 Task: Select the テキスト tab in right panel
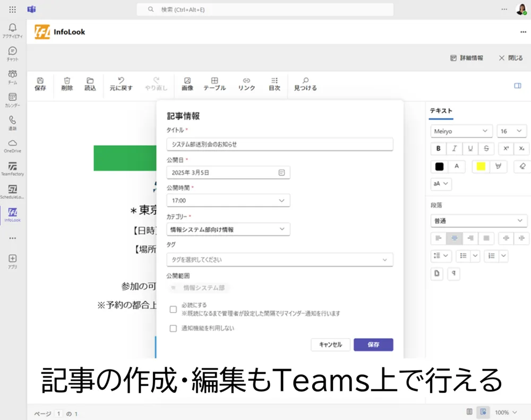coord(441,110)
